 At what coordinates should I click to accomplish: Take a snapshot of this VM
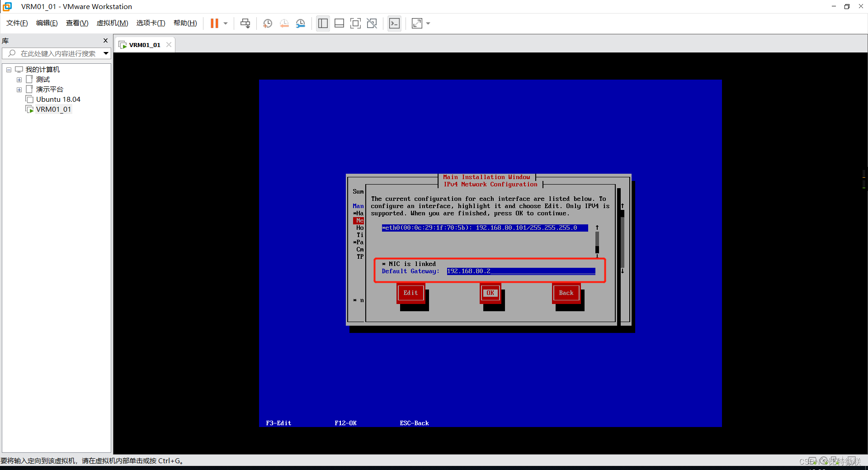[268, 24]
